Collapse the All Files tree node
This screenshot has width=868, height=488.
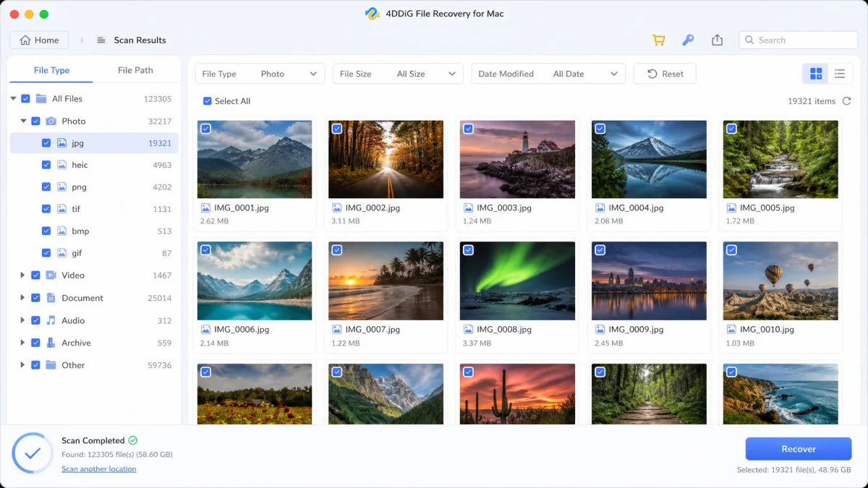click(x=13, y=99)
